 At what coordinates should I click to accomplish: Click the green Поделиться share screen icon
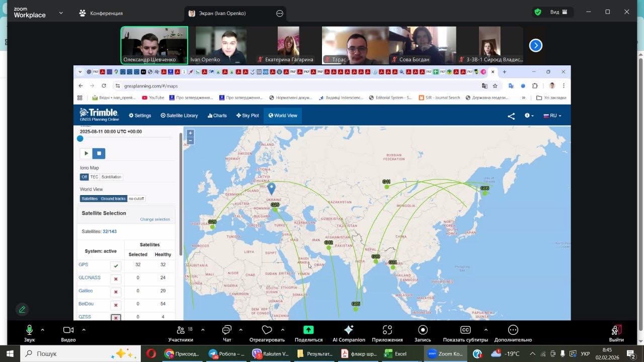click(x=308, y=330)
